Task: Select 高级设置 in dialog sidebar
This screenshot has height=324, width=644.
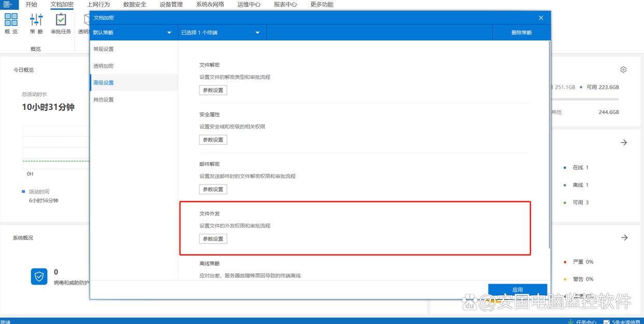Action: [x=134, y=82]
